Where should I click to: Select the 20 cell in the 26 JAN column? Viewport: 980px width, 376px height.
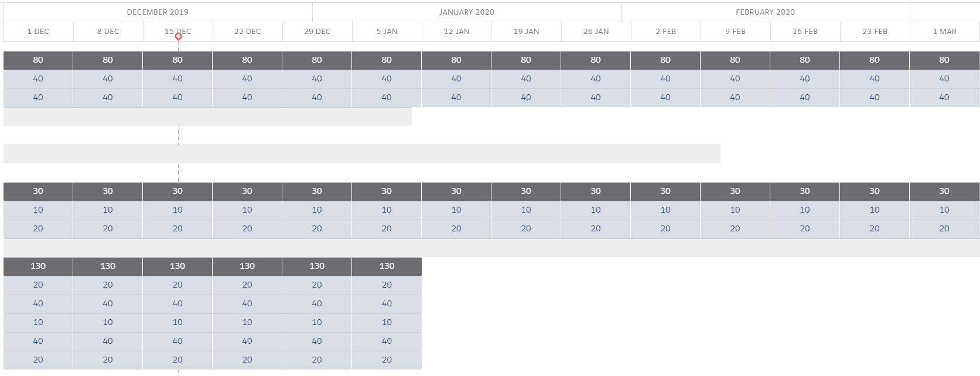[596, 228]
